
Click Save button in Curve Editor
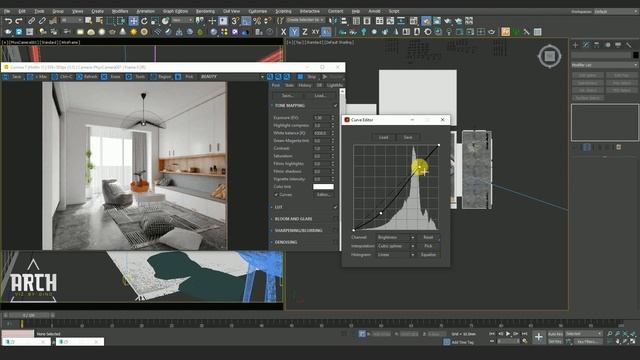click(408, 138)
